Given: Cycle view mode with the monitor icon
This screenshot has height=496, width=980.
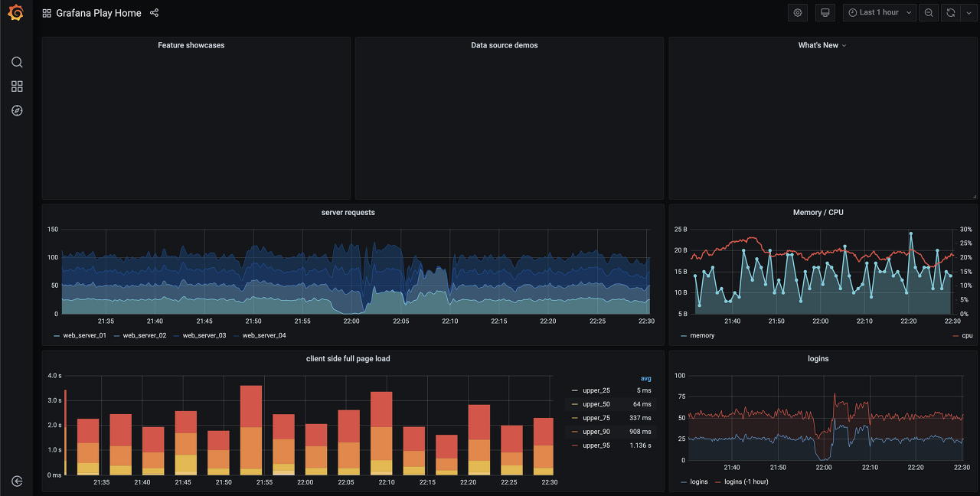Looking at the screenshot, I should point(825,12).
